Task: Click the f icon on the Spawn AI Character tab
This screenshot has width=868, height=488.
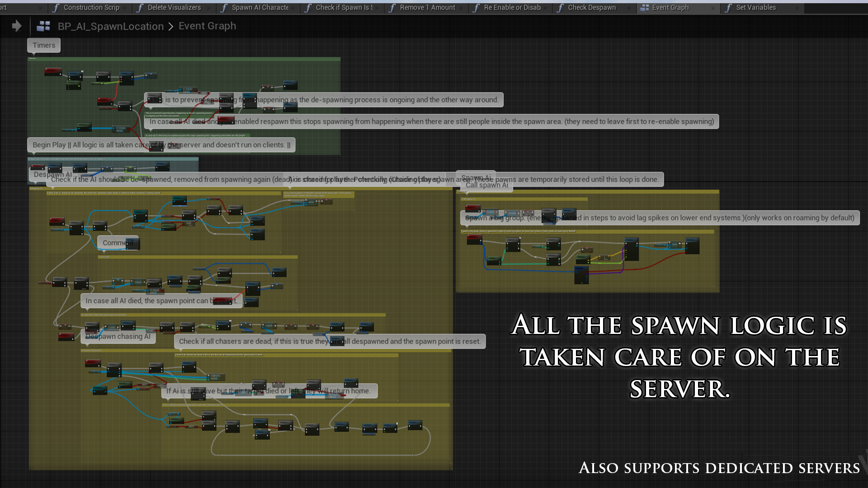Action: [x=224, y=7]
